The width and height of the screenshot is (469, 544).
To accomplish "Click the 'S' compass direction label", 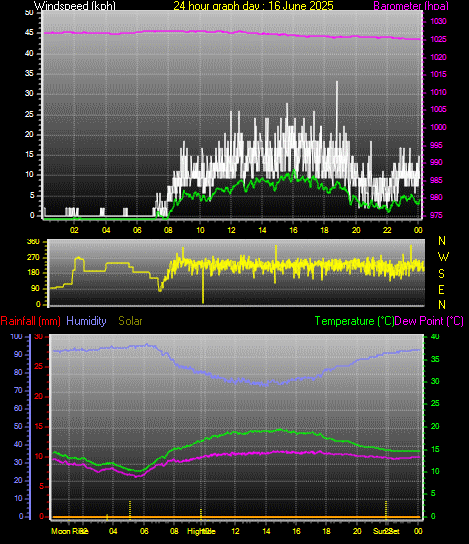I will coord(441,274).
